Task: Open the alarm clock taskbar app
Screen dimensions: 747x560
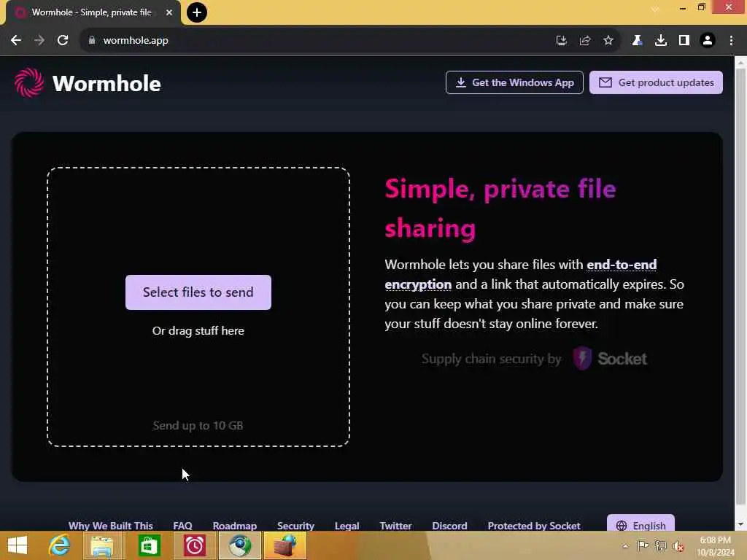Action: pyautogui.click(x=194, y=545)
